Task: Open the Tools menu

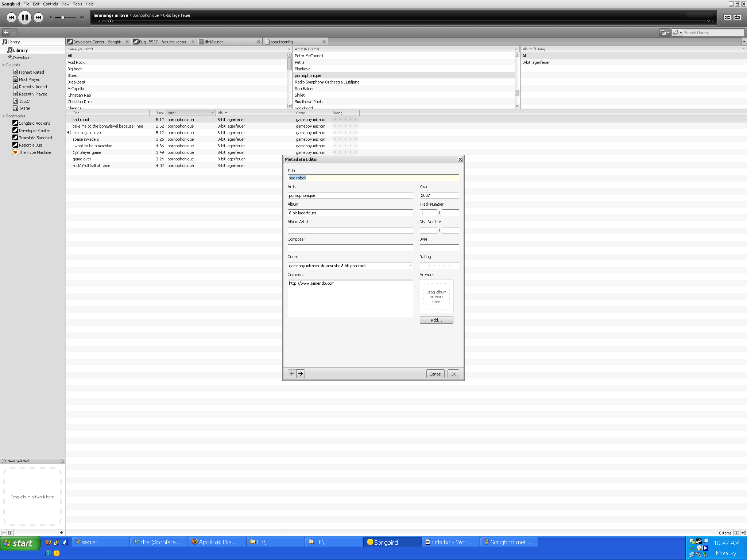Action: (77, 4)
